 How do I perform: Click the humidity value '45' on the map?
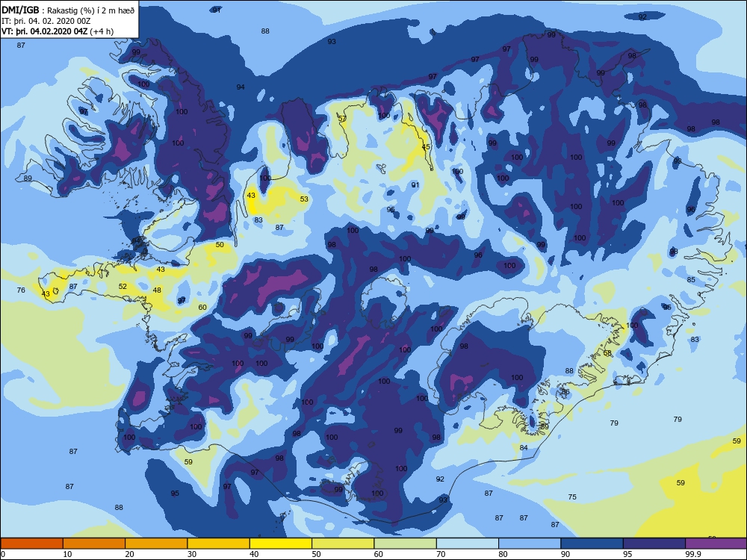pos(426,146)
